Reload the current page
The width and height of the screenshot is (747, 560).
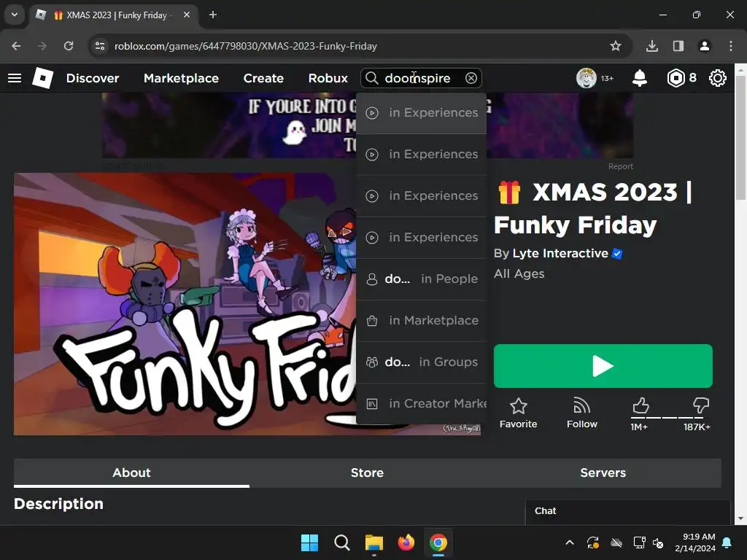(69, 46)
